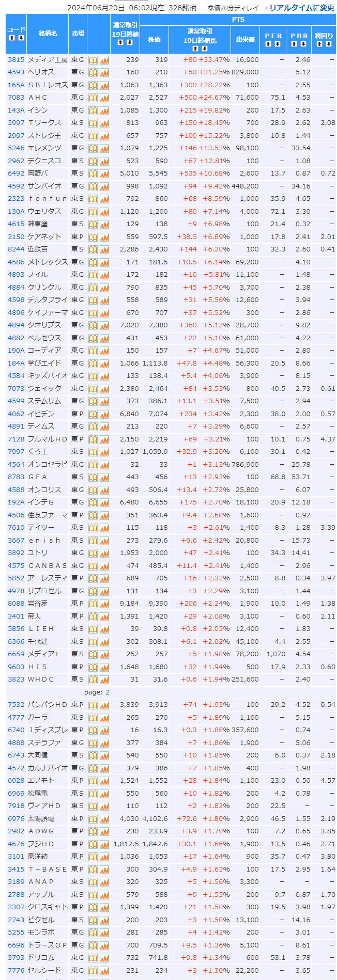The height and width of the screenshot is (980, 337).
Task: Open book icon for イビデン row
Action: [93, 414]
